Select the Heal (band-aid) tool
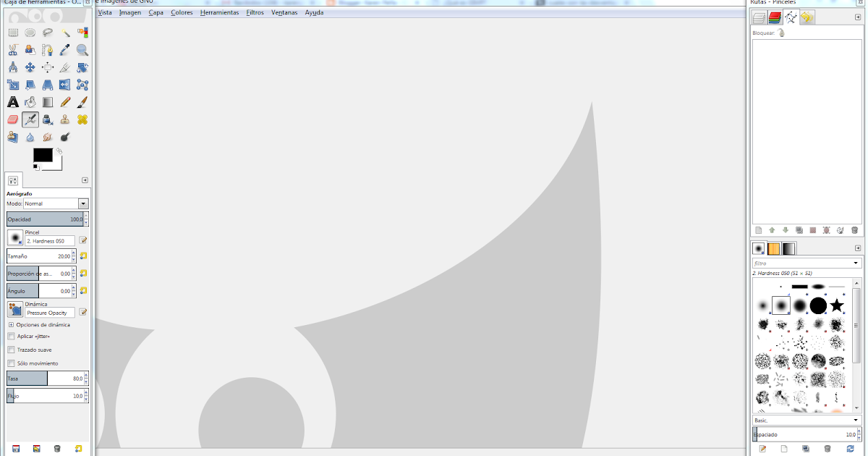This screenshot has width=868, height=456. click(82, 119)
